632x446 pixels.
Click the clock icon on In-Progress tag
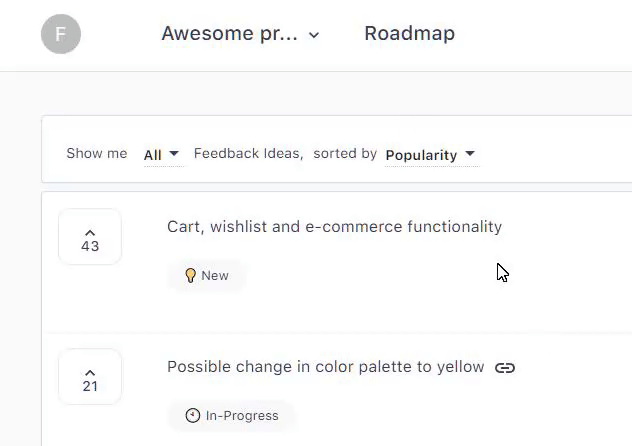point(193,415)
